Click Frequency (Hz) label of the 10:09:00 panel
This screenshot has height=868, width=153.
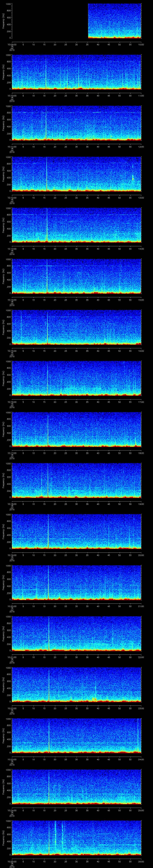coord(3,21)
